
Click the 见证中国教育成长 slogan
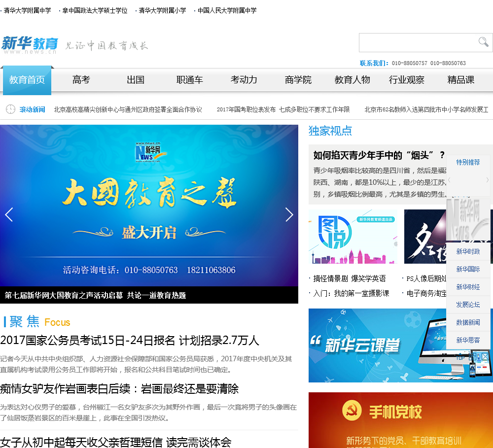[x=106, y=45]
